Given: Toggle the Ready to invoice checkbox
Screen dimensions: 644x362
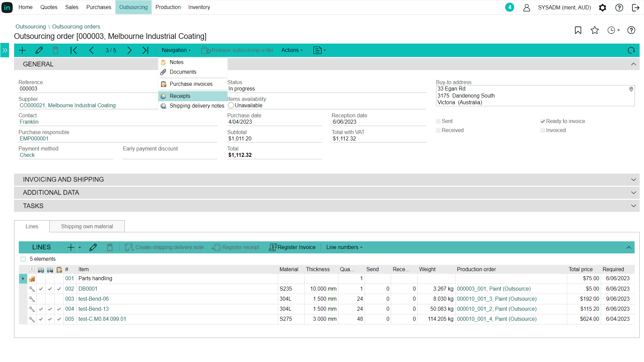Looking at the screenshot, I should point(543,121).
